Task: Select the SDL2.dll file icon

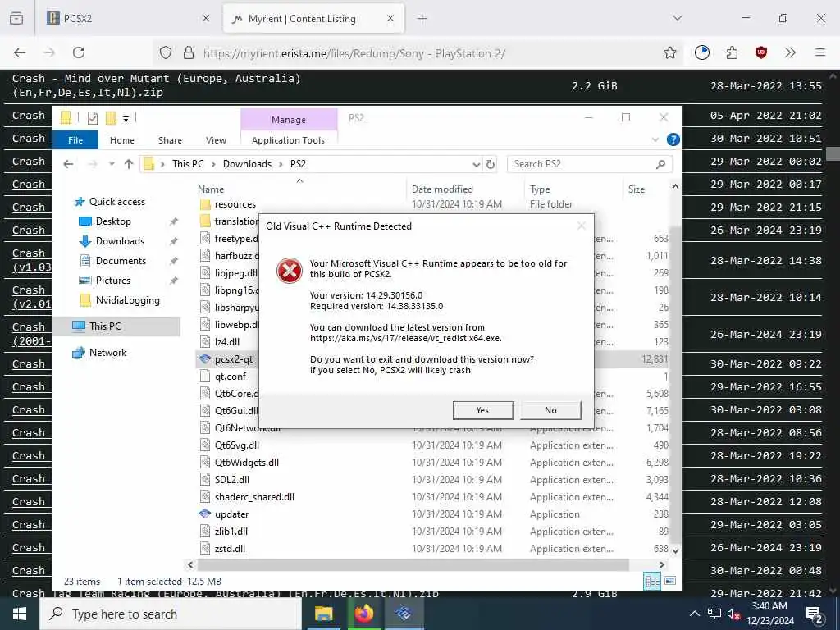Action: pyautogui.click(x=204, y=479)
